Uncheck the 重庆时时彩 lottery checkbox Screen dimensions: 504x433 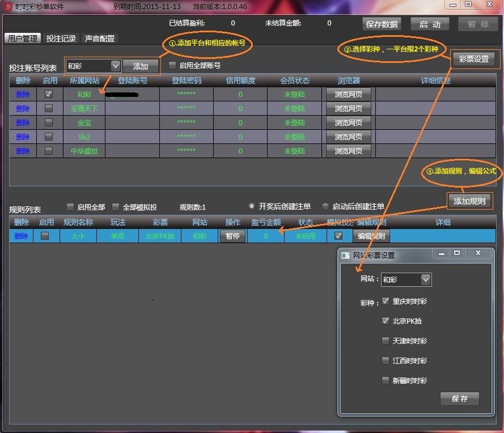coord(386,301)
